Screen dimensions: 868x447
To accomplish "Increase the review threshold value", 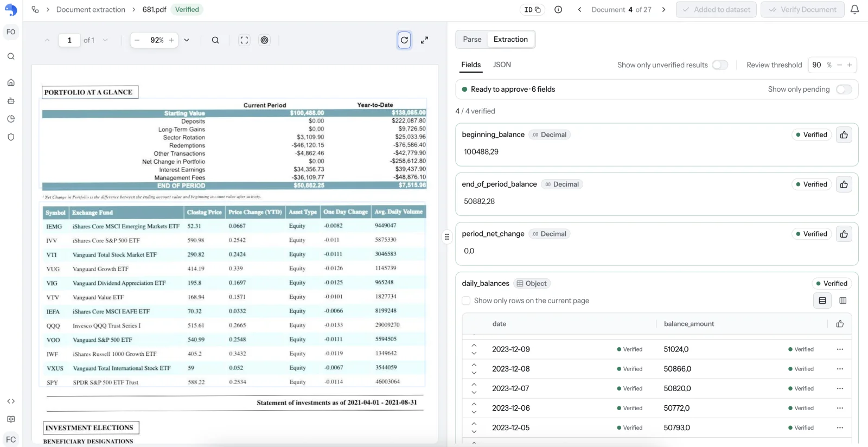I will coord(850,65).
